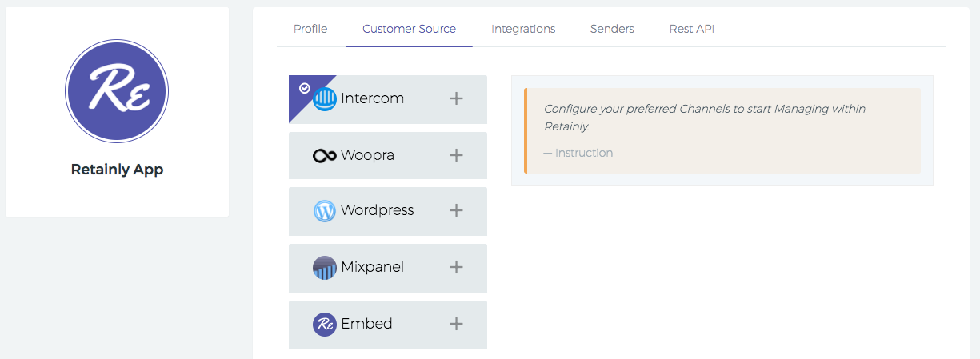Select the Rest API tab
This screenshot has height=359, width=980.
(x=692, y=29)
